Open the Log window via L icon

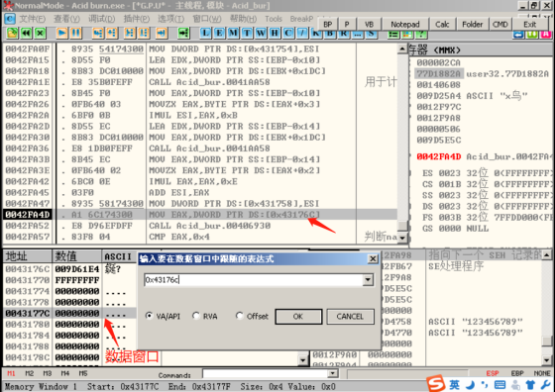tap(205, 34)
